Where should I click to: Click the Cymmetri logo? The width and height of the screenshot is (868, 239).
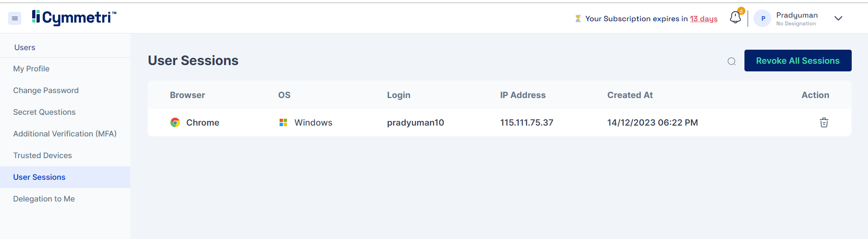coord(74,18)
